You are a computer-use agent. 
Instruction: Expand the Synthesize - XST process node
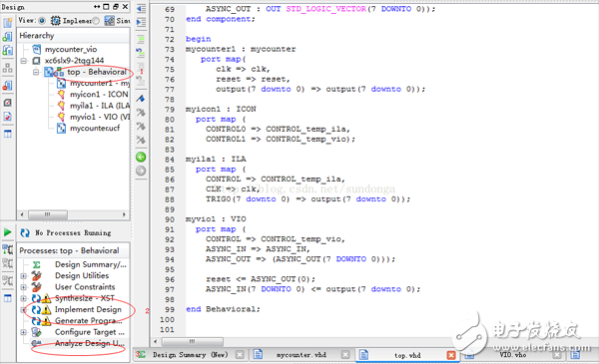click(x=24, y=298)
